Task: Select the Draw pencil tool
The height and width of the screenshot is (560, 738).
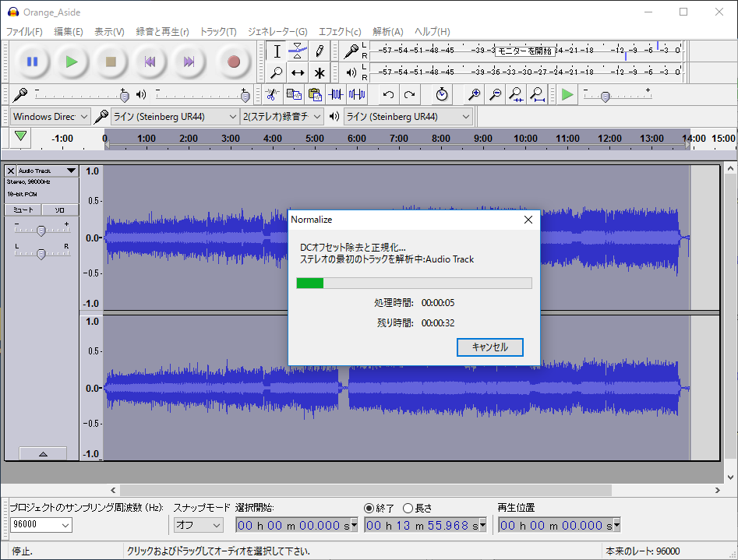Action: (x=319, y=51)
